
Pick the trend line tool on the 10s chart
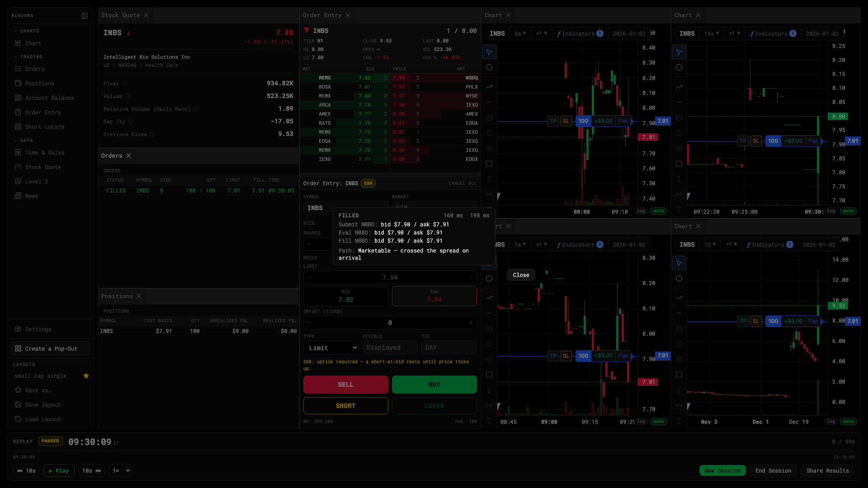[679, 87]
